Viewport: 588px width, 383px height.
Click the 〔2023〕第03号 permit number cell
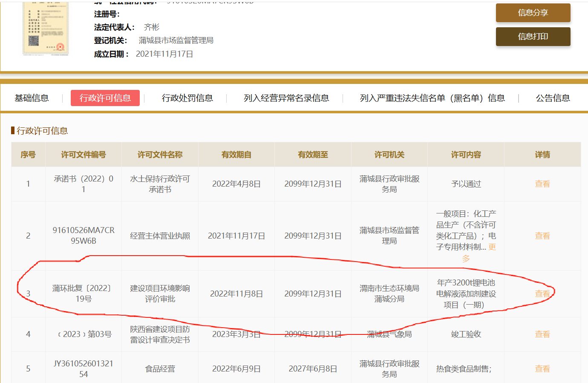[84, 334]
